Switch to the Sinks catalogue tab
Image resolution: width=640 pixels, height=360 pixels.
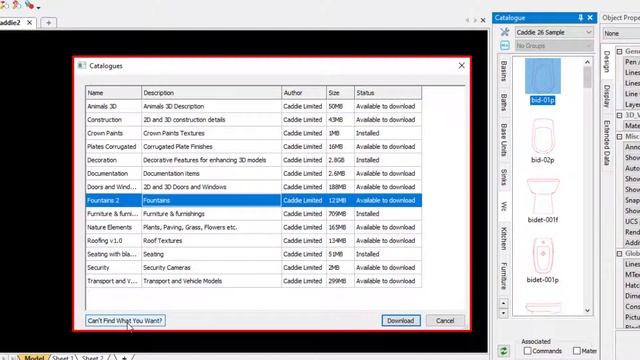[x=504, y=177]
